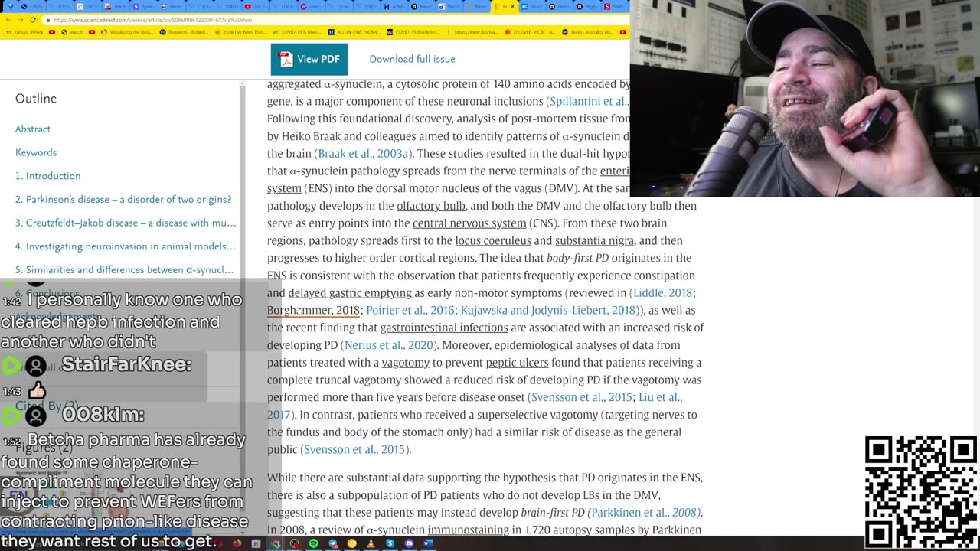The width and height of the screenshot is (980, 551).
Task: Open the 'Visualizing the data' bookmark
Action: click(x=126, y=32)
